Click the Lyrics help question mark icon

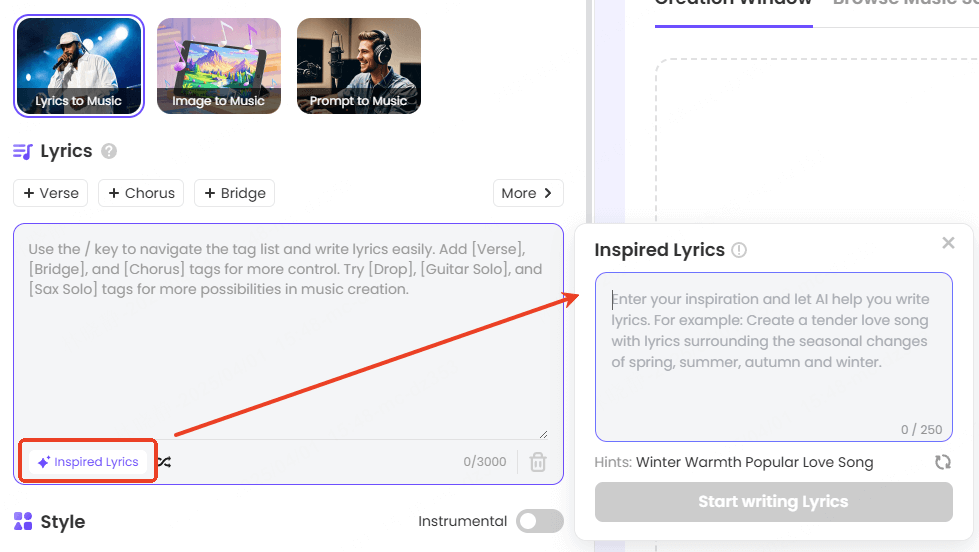pyautogui.click(x=109, y=152)
